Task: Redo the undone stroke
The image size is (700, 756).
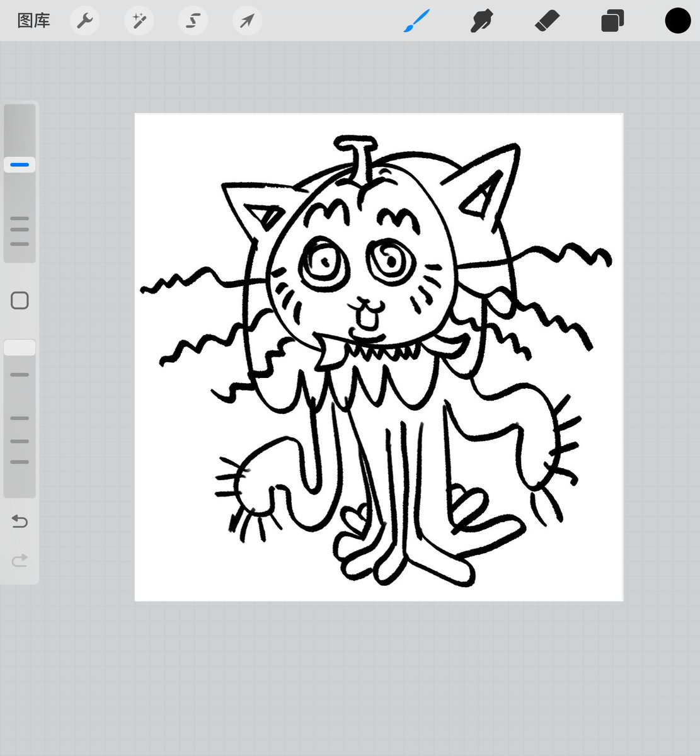Action: click(x=20, y=560)
